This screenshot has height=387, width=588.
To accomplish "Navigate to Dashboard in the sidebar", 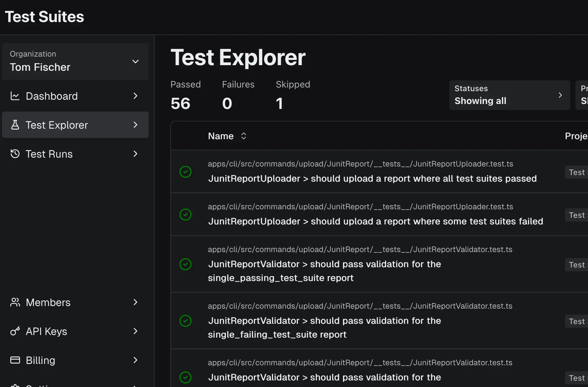I will pyautogui.click(x=52, y=96).
